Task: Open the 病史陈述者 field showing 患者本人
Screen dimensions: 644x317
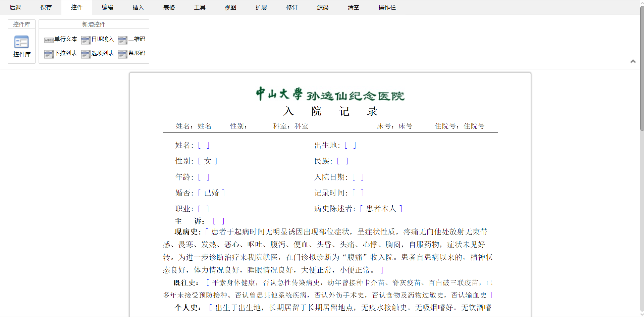Action: click(x=381, y=209)
